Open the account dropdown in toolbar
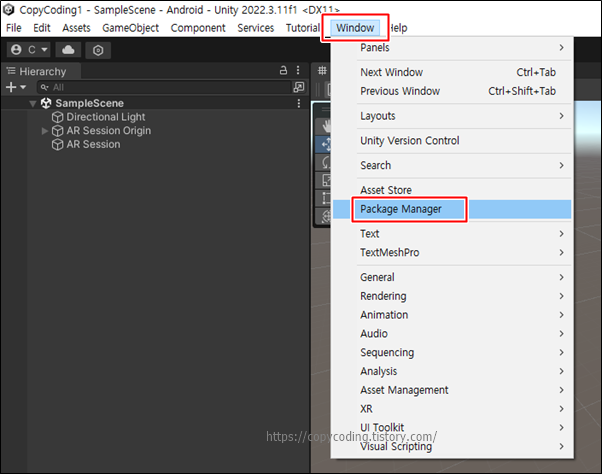 pos(29,50)
